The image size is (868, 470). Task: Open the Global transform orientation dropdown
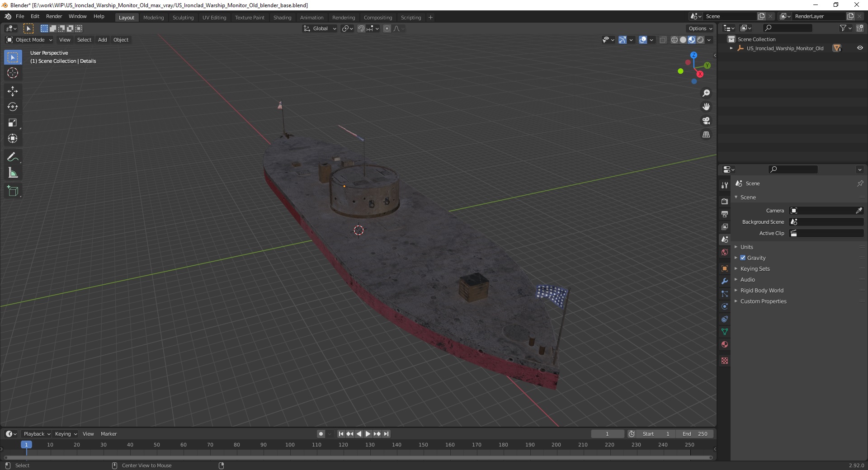pos(320,28)
